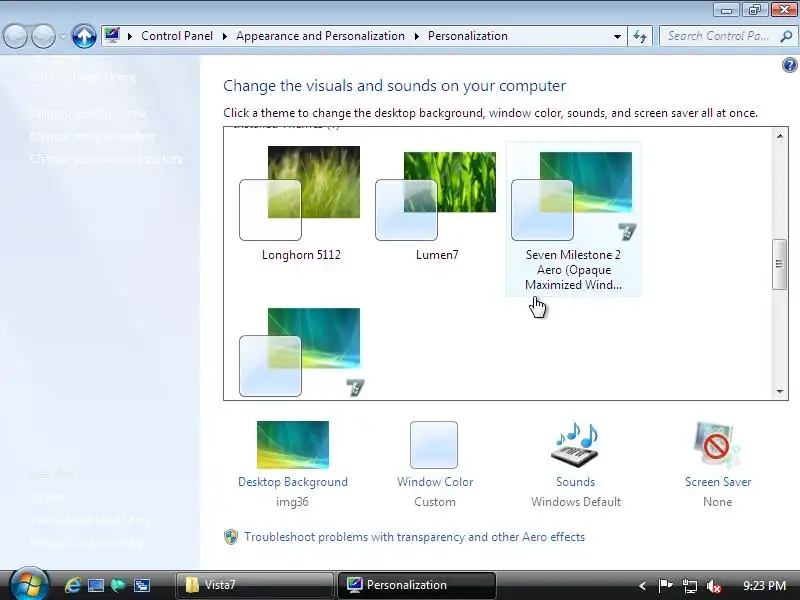Image resolution: width=800 pixels, height=600 pixels.
Task: Click the Help question mark icon
Action: point(789,65)
